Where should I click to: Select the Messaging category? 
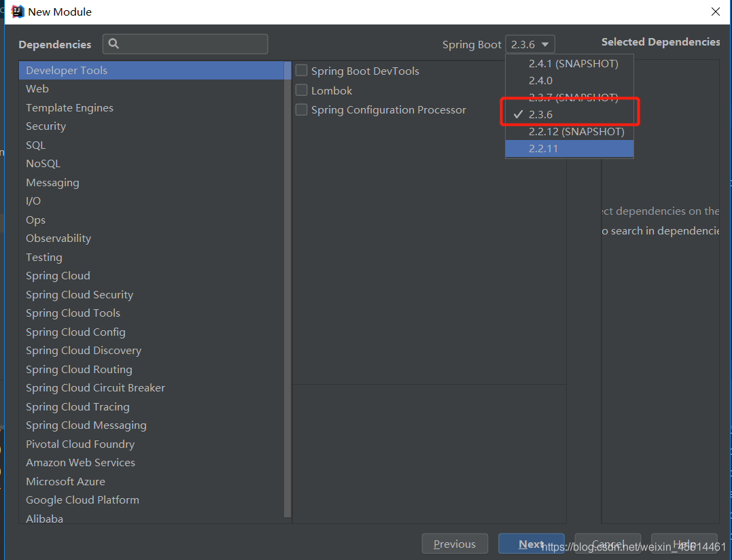point(152,182)
